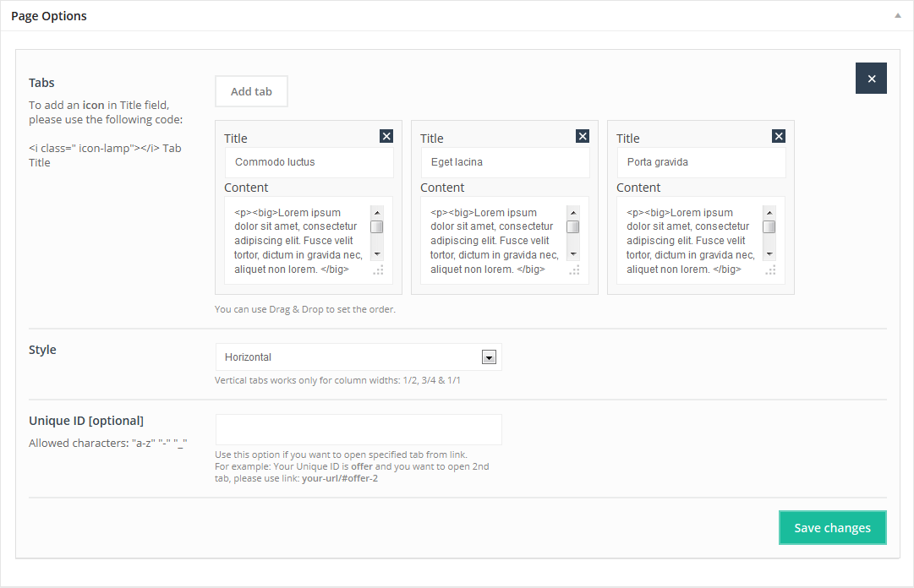Edit the Porta gravida title field
This screenshot has height=588, width=914.
pyautogui.click(x=701, y=162)
